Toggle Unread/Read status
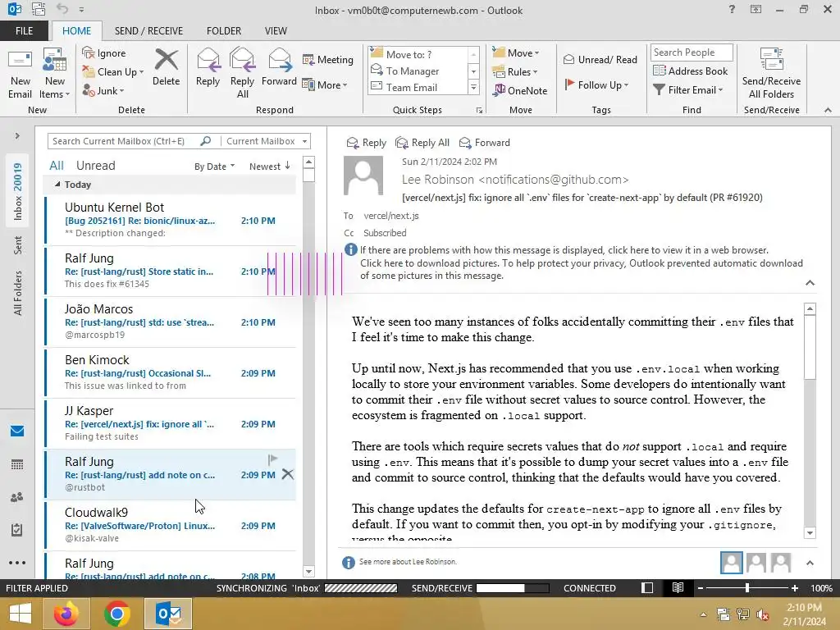 click(600, 59)
